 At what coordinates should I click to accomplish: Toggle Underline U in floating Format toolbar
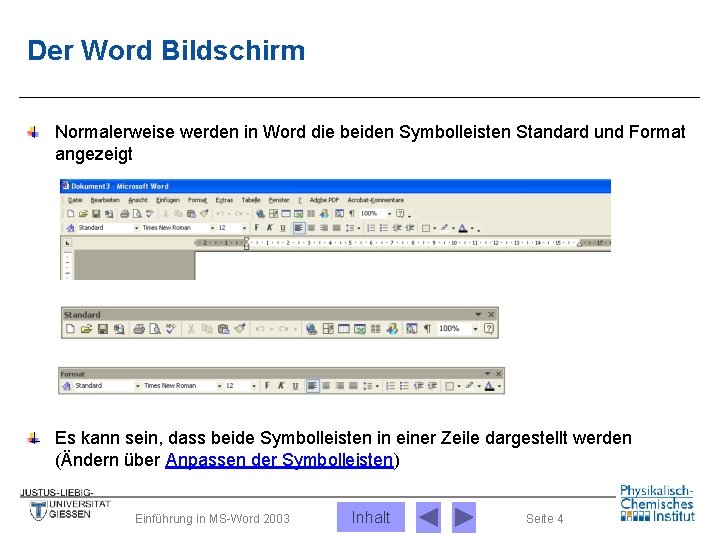295,386
